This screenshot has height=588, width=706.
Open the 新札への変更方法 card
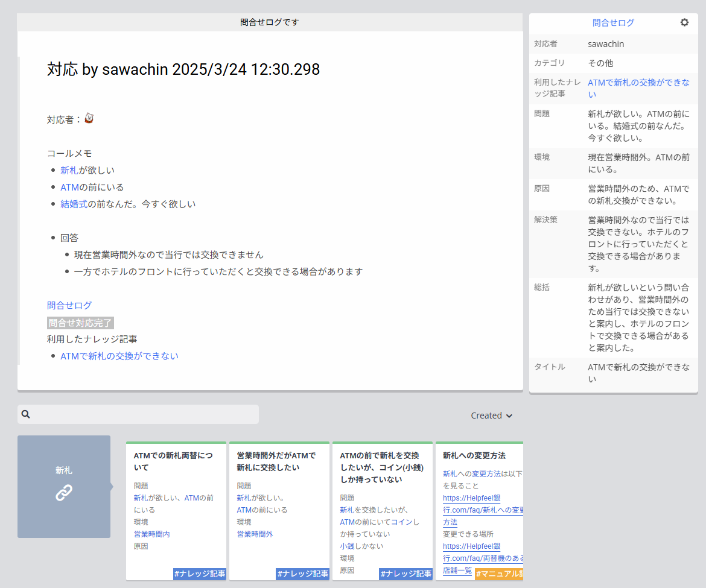[474, 455]
